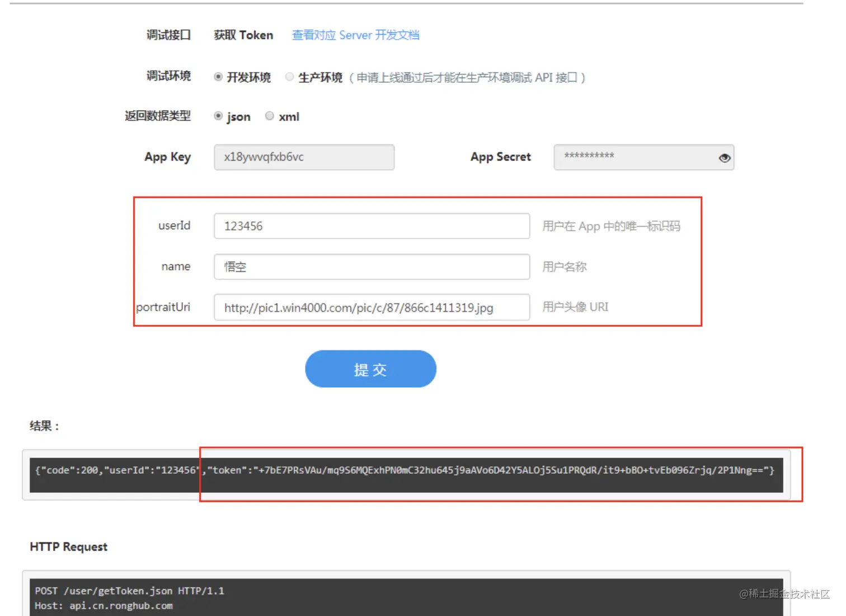The image size is (846, 616).
Task: Click the 结果 label
Action: [44, 426]
